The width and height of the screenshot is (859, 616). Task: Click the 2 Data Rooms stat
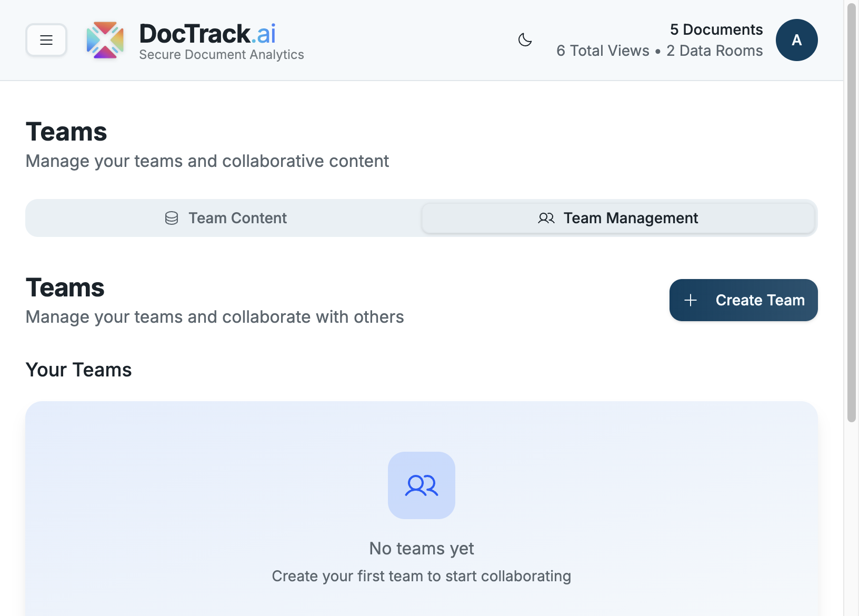714,51
